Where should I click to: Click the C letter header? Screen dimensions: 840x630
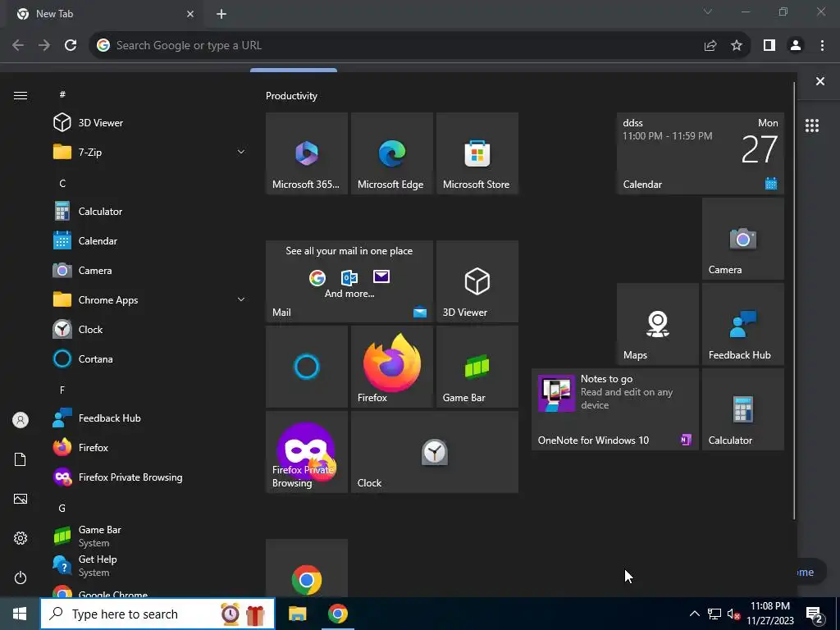pyautogui.click(x=62, y=184)
